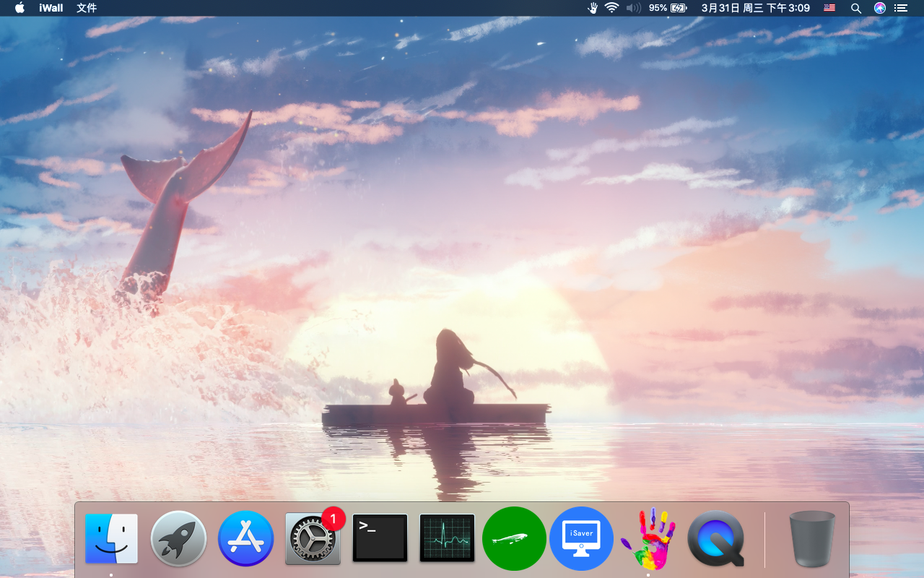Click the date and time 3月31日 周三
Image resolution: width=924 pixels, height=578 pixels.
pyautogui.click(x=755, y=8)
